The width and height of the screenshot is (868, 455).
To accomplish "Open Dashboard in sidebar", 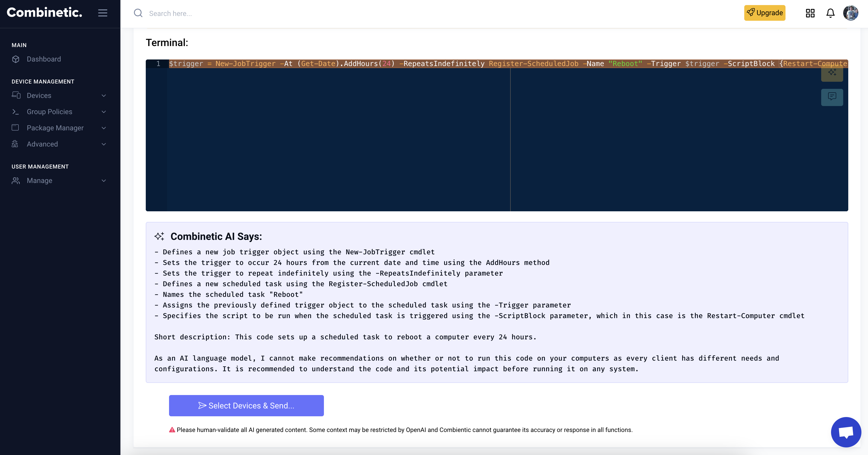I will pyautogui.click(x=44, y=59).
